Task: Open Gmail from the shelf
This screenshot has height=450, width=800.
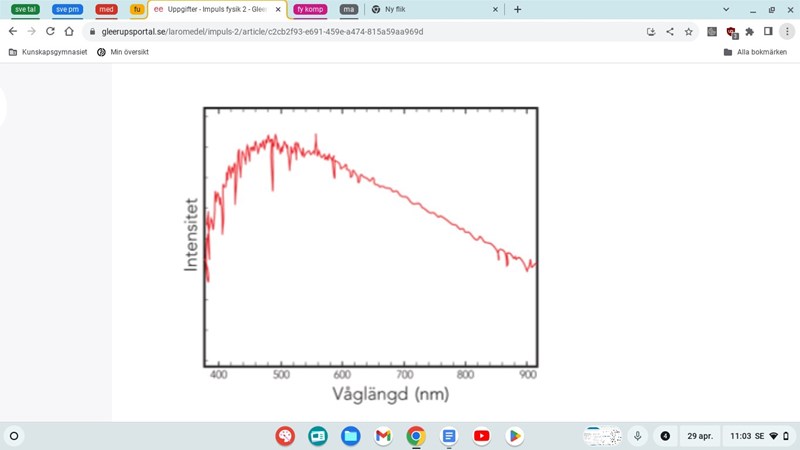Action: pos(383,436)
